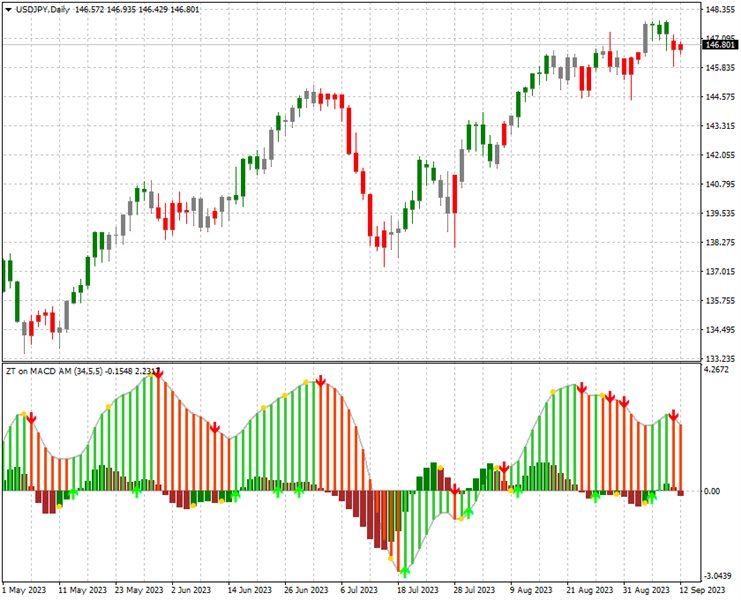The height and width of the screenshot is (600, 741).
Task: Click the red down arrow above the early July indicator peak
Action: (x=321, y=382)
